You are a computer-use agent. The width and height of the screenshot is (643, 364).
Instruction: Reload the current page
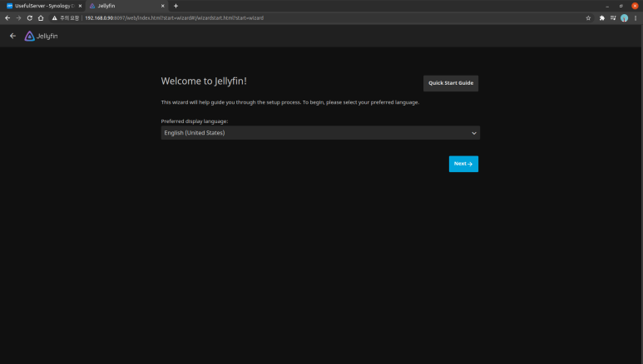29,18
